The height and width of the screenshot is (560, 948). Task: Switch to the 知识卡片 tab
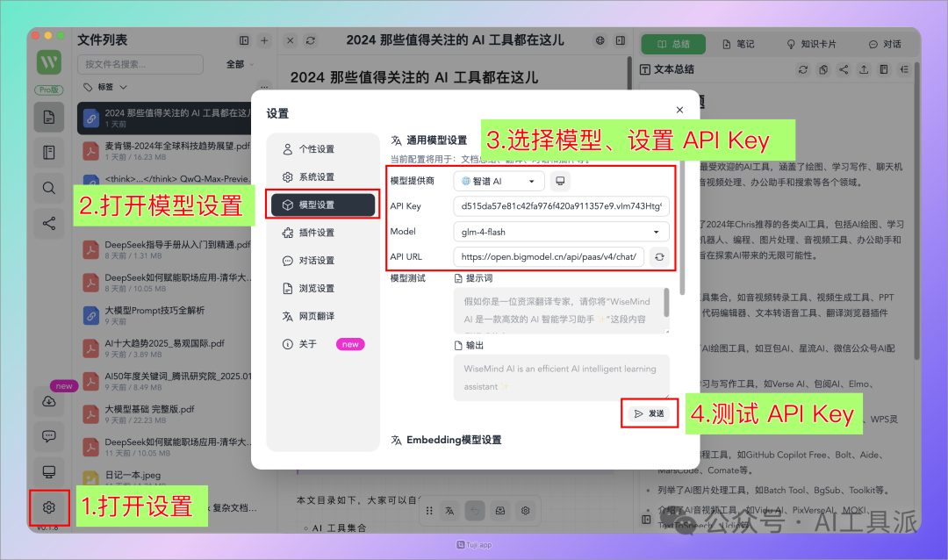pos(811,44)
